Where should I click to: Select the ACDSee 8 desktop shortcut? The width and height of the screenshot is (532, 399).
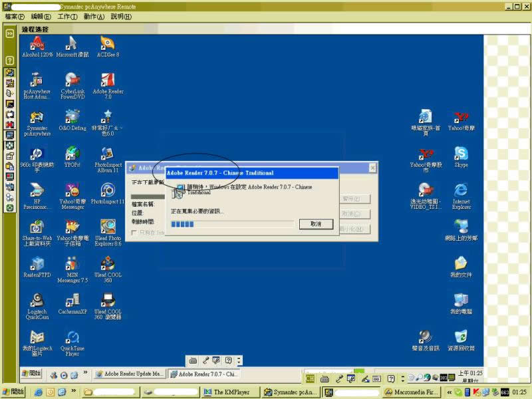point(108,47)
